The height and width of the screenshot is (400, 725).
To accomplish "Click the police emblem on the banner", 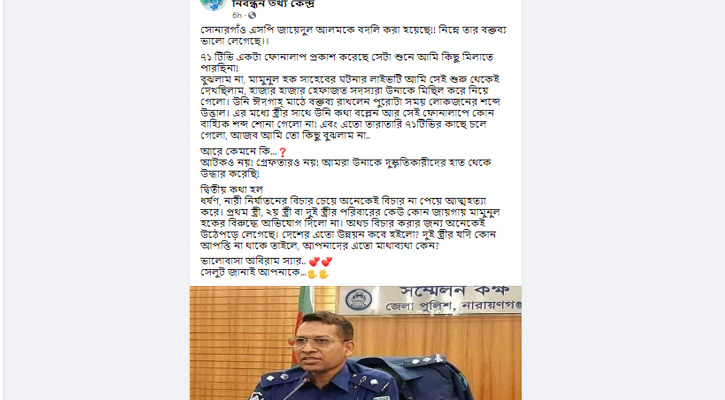I will (358, 300).
